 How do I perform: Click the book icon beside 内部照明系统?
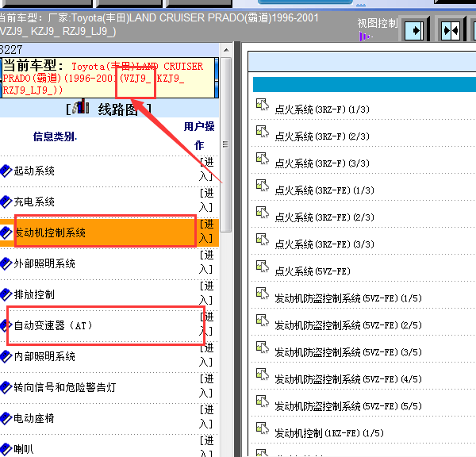click(x=6, y=356)
